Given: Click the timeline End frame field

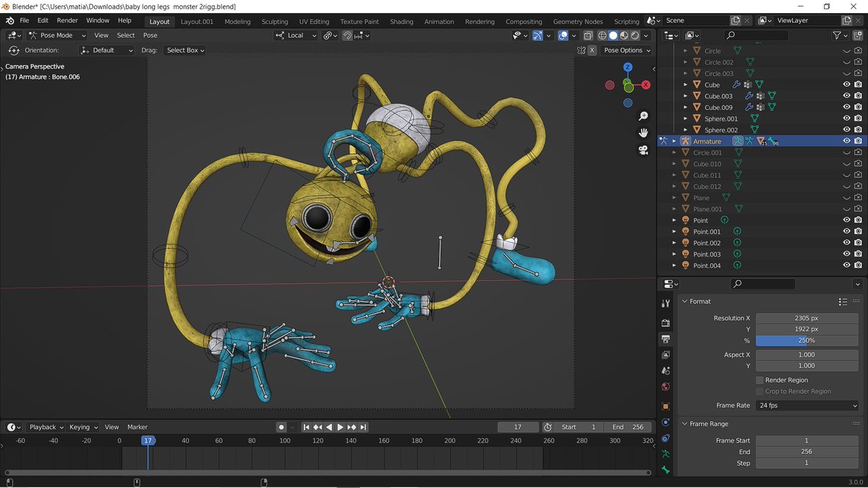Looking at the screenshot, I should (x=628, y=427).
